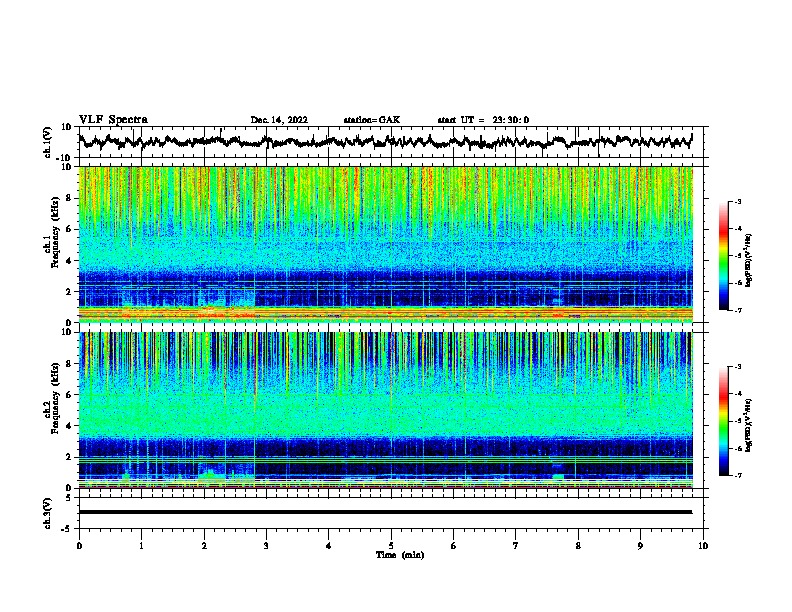Image resolution: width=792 pixels, height=612 pixels.
Task: Click the time axis tick label "5"
Action: click(x=391, y=546)
